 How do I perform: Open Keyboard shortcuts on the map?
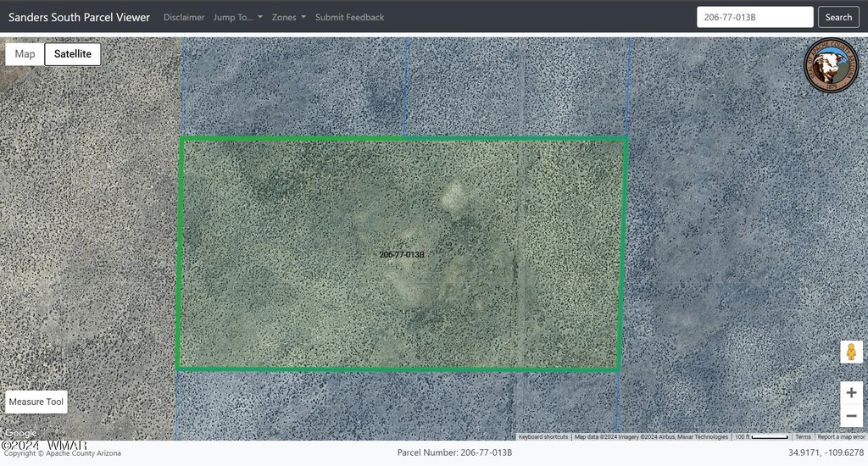543,436
